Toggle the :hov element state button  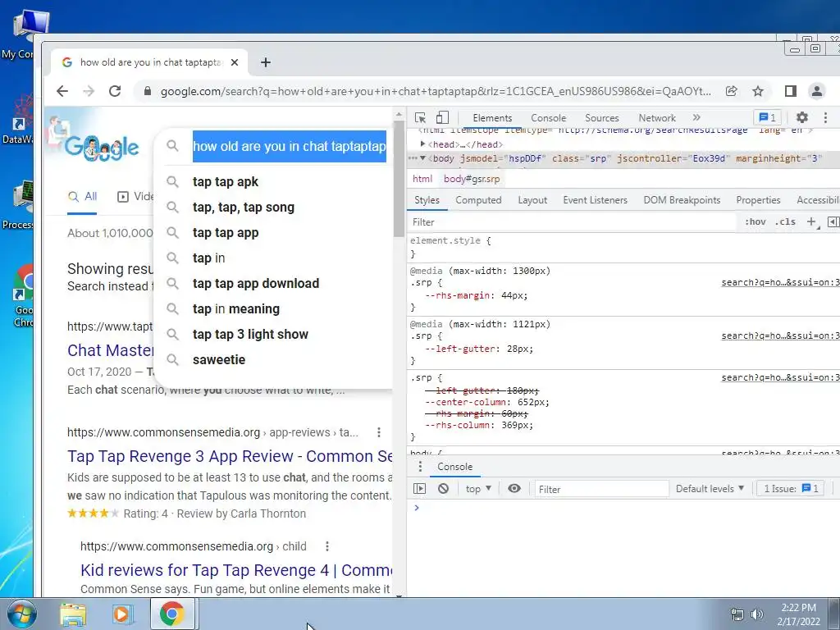[x=756, y=221]
